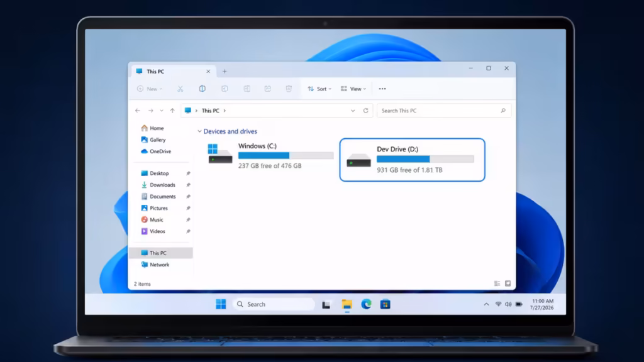Refresh the This PC view
This screenshot has height=362, width=644.
click(x=365, y=111)
